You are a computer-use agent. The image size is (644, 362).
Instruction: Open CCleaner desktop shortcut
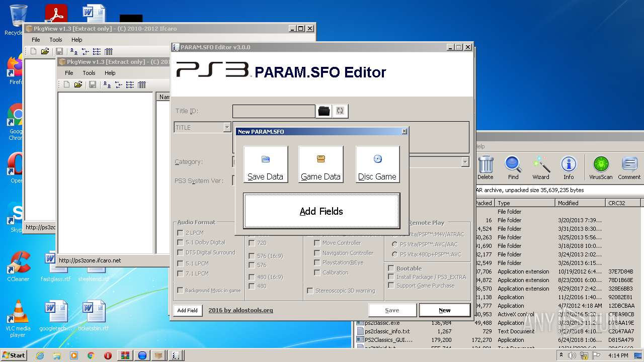tap(18, 267)
